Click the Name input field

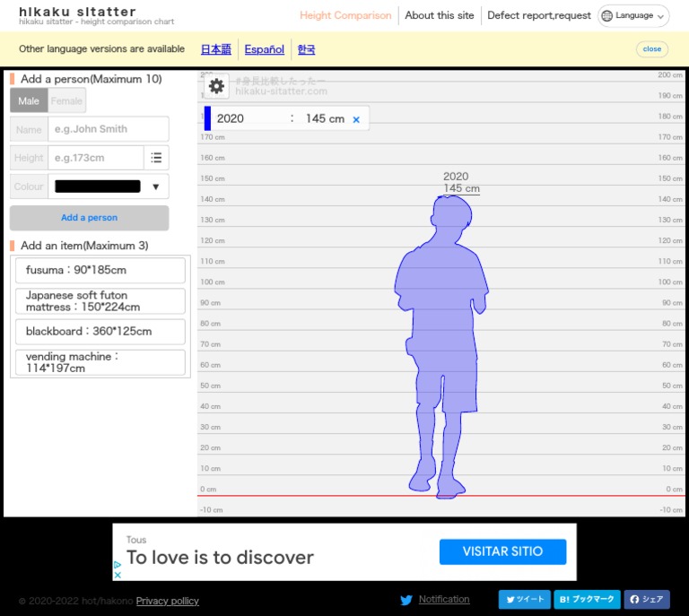[x=108, y=129]
